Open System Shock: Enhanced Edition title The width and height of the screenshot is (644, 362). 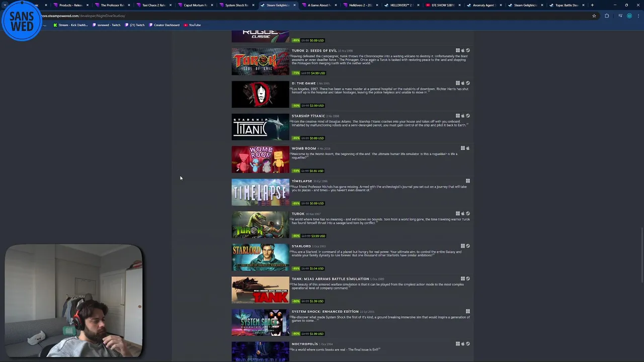pos(325,312)
